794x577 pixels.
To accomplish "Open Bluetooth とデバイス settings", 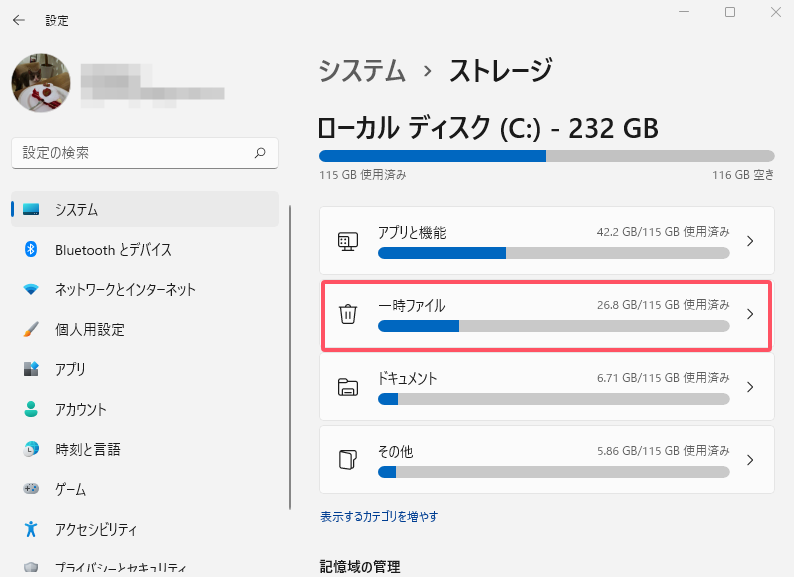I will [x=145, y=249].
